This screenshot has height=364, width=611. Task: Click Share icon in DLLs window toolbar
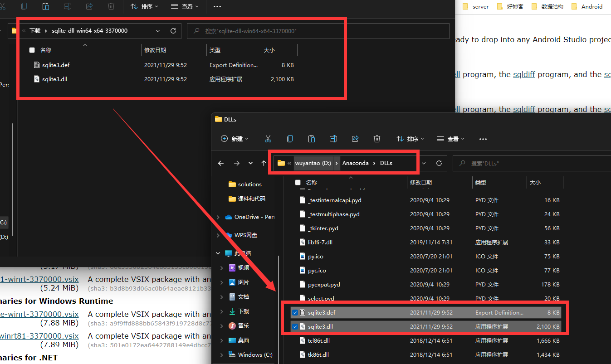(x=355, y=139)
